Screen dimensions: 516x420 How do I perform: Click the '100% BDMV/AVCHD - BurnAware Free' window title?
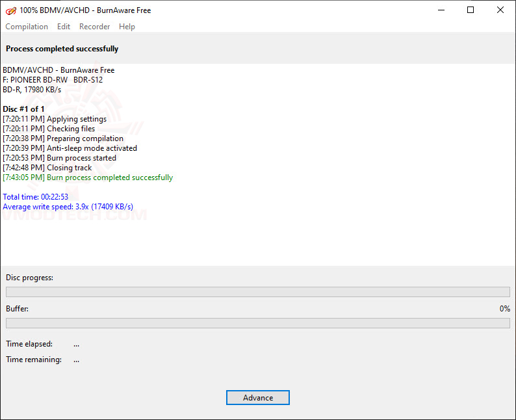point(85,10)
